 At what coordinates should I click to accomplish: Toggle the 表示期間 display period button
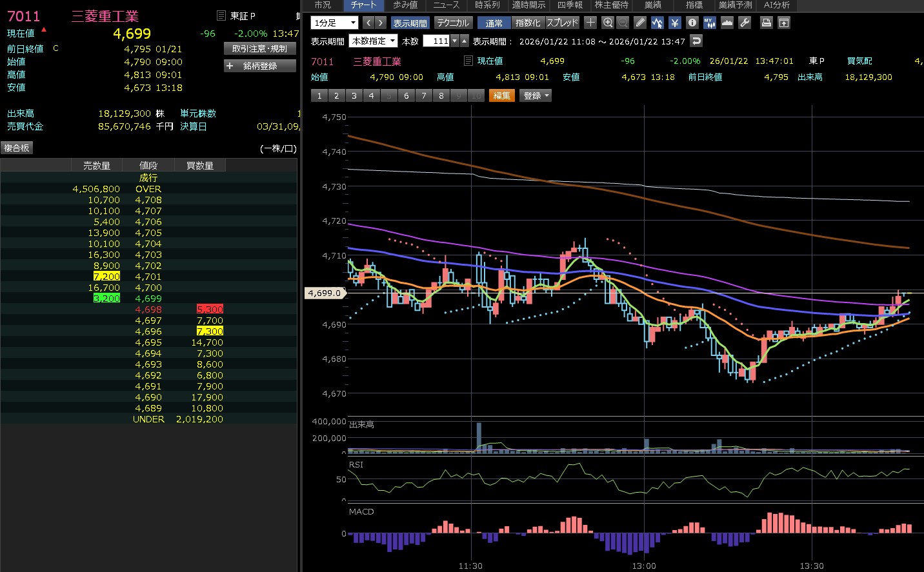[410, 23]
